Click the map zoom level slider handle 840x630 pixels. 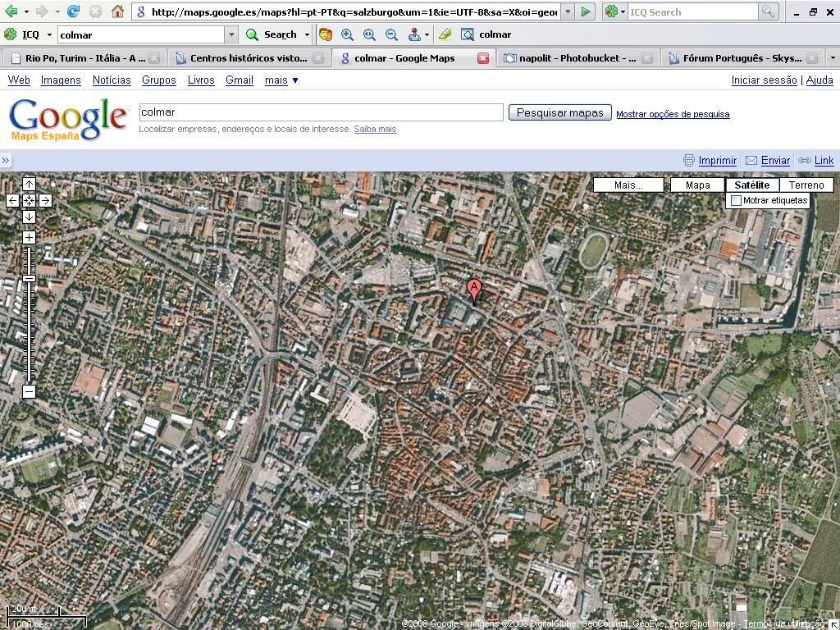click(x=29, y=280)
